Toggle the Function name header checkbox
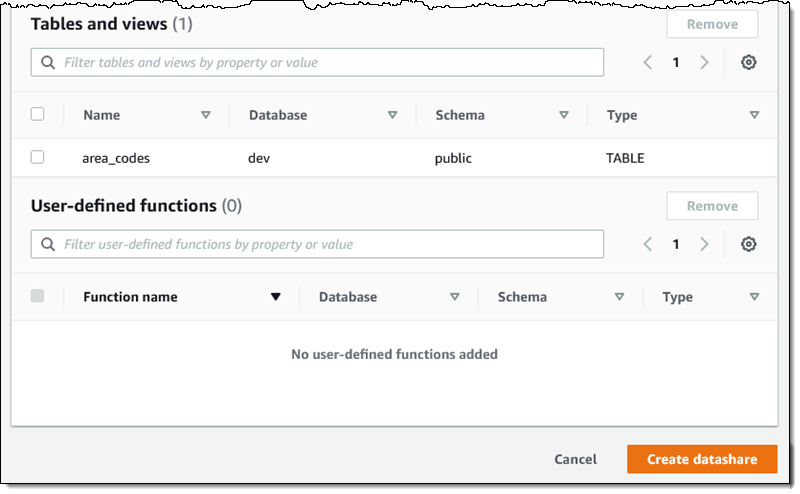This screenshot has height=494, width=800. pyautogui.click(x=37, y=296)
